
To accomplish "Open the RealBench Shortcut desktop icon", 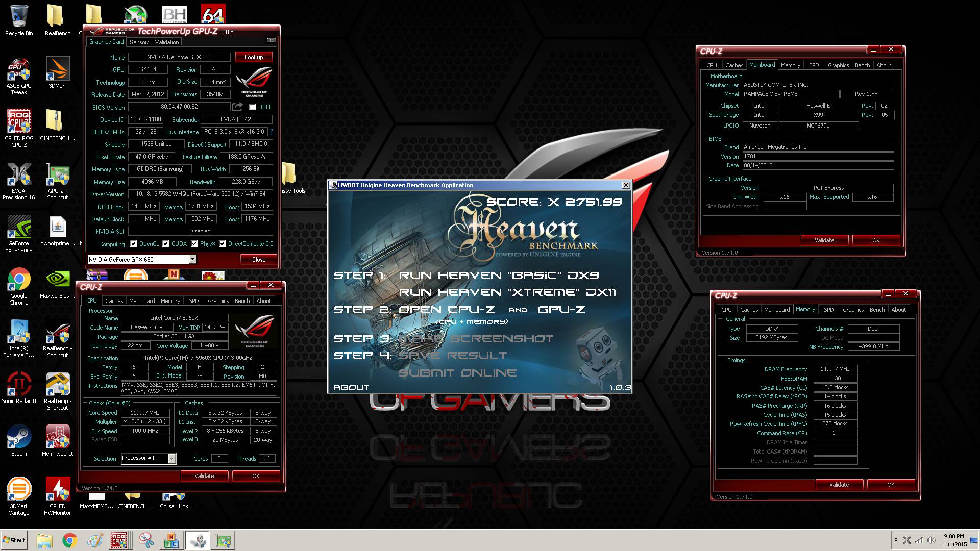I will (58, 339).
